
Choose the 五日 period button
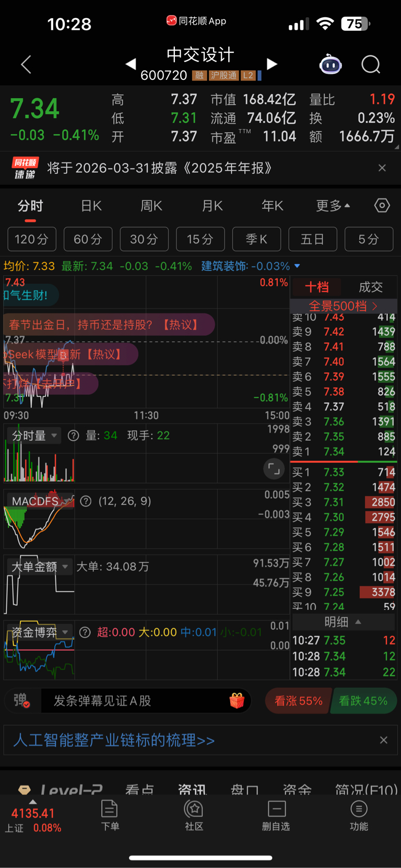(x=313, y=239)
